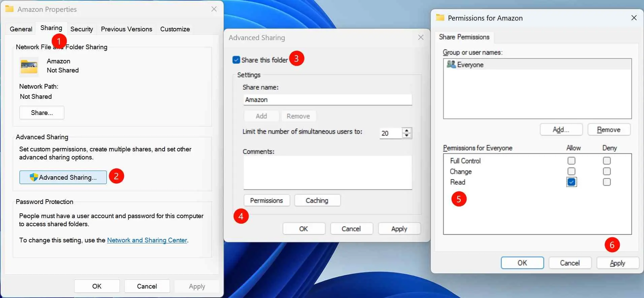Decrease simultaneous users with down arrow

(x=407, y=136)
